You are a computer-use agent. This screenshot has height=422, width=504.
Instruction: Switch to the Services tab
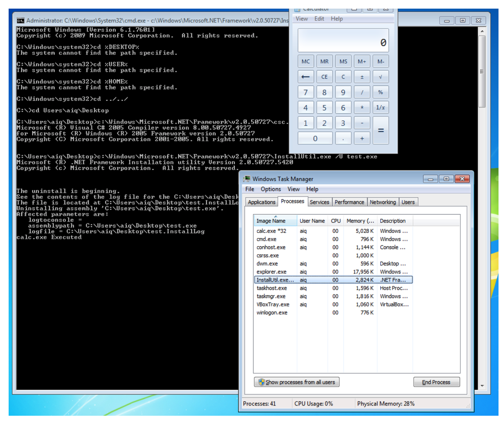(319, 202)
